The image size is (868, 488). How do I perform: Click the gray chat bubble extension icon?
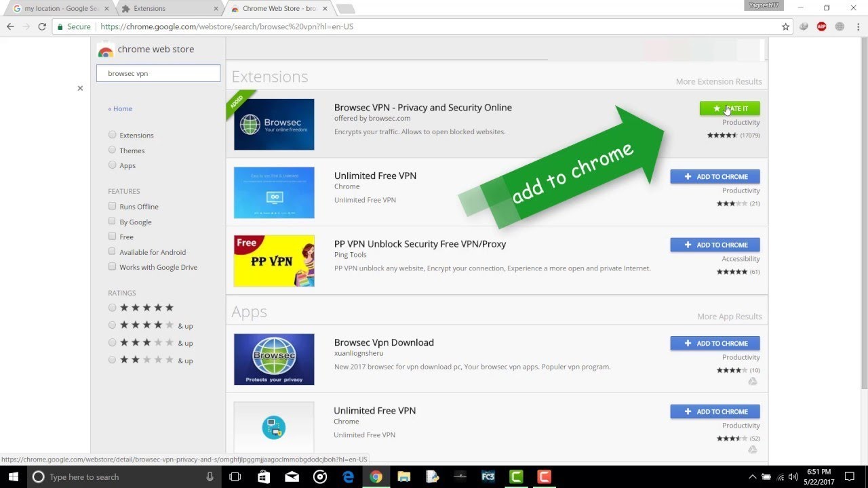coord(804,26)
